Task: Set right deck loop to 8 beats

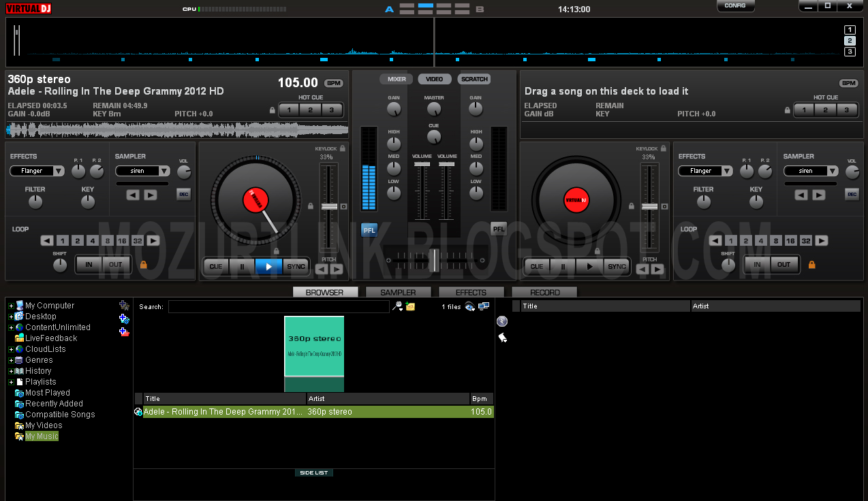Action: pyautogui.click(x=775, y=240)
